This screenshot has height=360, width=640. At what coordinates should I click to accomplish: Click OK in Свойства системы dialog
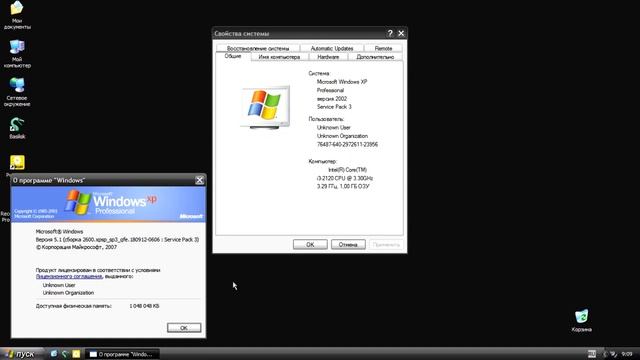pyautogui.click(x=310, y=244)
